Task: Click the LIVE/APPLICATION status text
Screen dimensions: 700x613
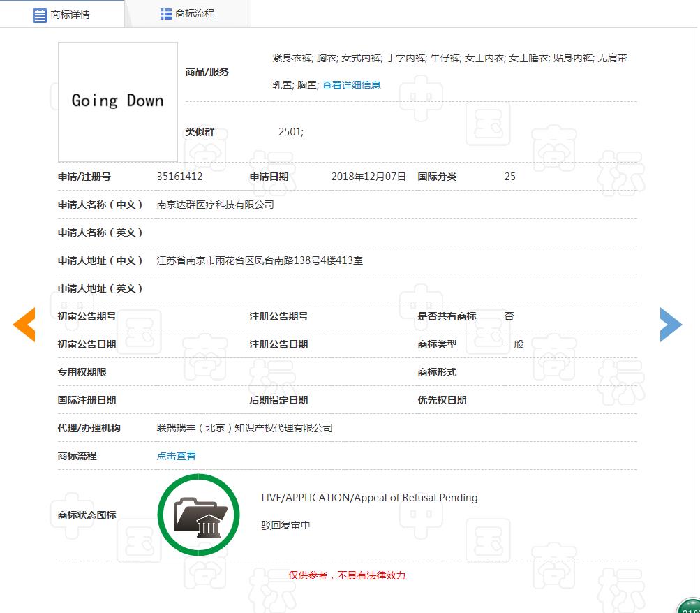Action: tap(368, 498)
